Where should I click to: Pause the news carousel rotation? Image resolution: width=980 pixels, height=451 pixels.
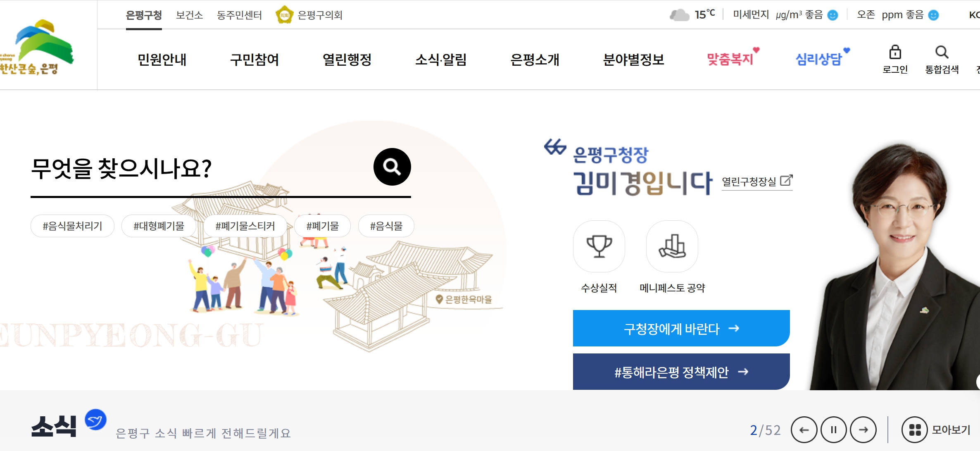pos(834,429)
